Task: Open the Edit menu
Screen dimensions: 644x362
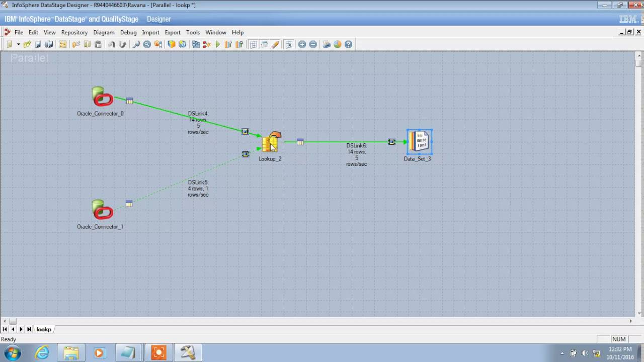Action: tap(33, 32)
